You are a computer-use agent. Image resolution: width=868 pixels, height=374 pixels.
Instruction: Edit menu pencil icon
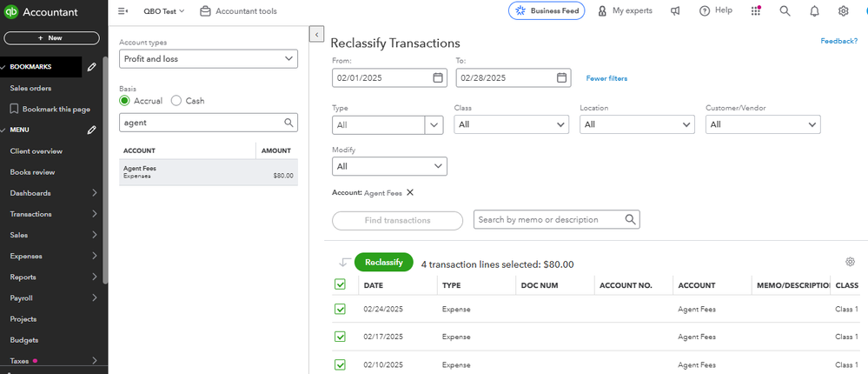[92, 130]
